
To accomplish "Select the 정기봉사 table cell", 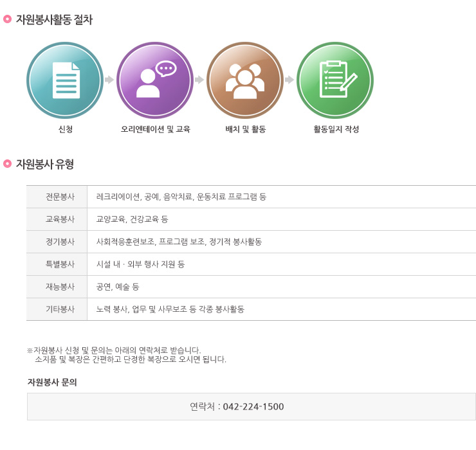I will click(x=57, y=242).
